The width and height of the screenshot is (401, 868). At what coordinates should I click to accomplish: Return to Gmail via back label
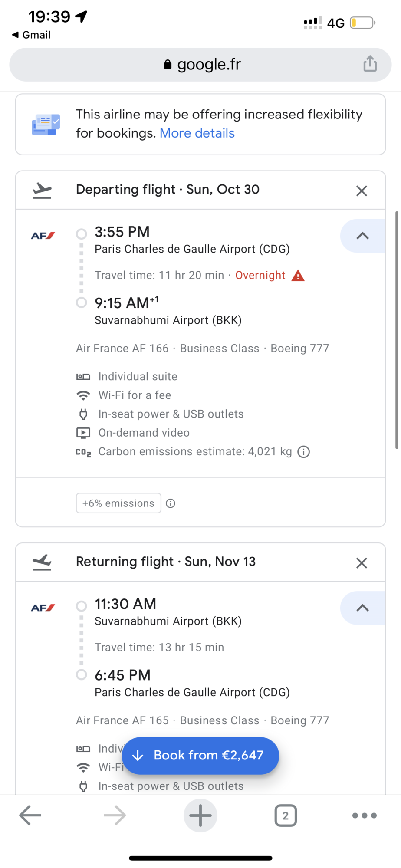31,35
